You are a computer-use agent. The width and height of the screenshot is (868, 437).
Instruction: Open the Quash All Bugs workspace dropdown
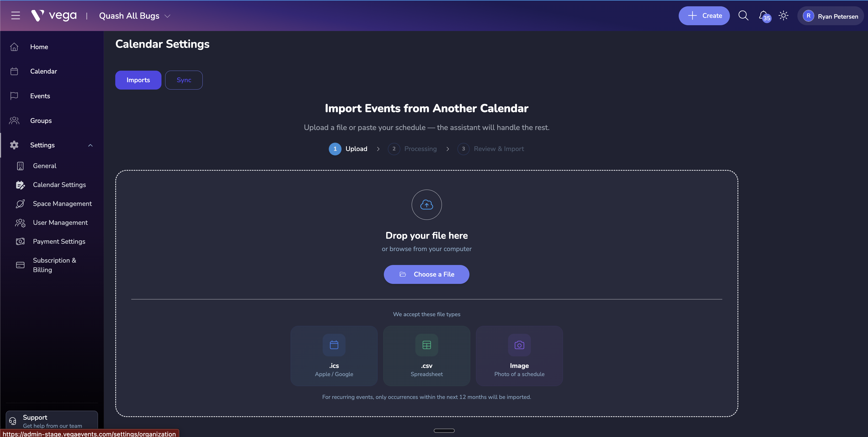pyautogui.click(x=134, y=15)
